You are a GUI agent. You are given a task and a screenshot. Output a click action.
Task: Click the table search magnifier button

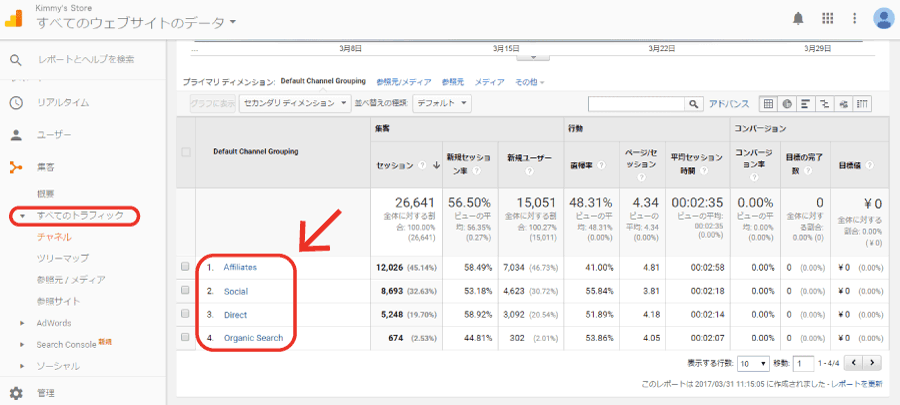[693, 104]
